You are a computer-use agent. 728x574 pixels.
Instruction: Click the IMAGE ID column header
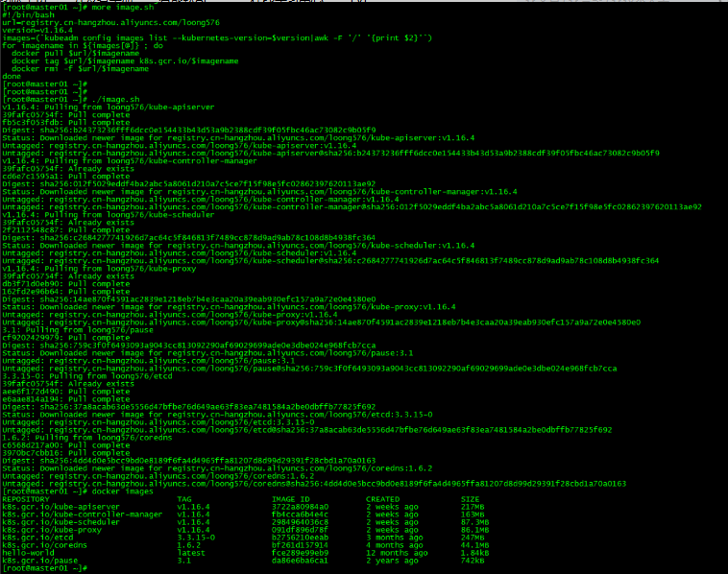(291, 499)
